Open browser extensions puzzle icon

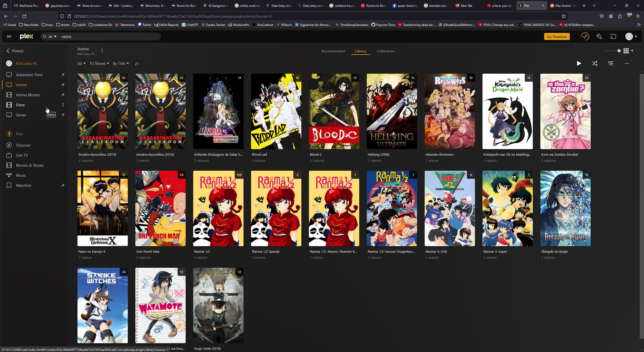tap(620, 16)
